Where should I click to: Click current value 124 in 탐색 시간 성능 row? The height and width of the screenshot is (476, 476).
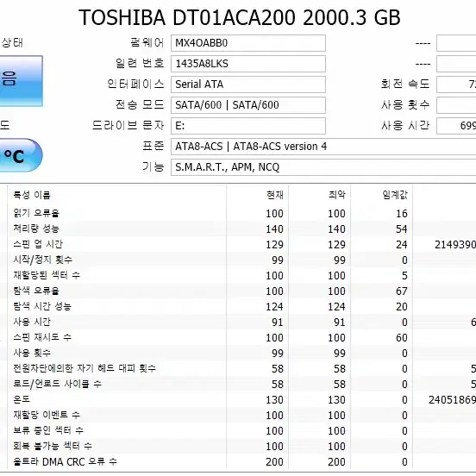tap(274, 307)
